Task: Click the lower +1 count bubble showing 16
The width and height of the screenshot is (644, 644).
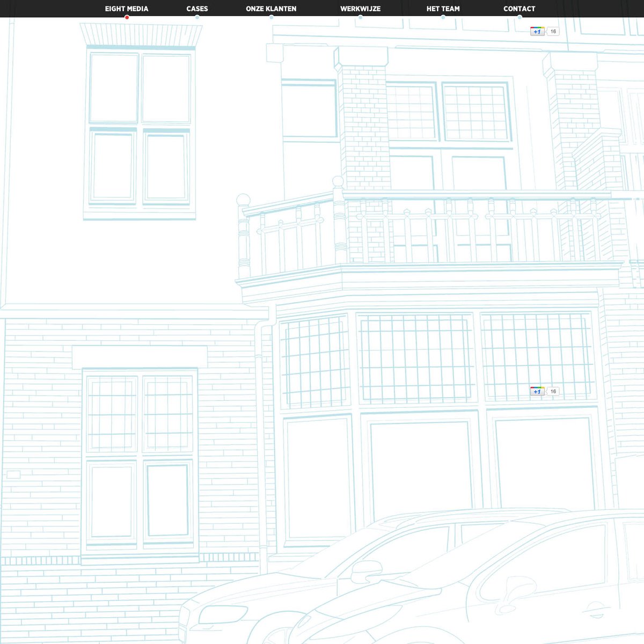Action: point(553,391)
